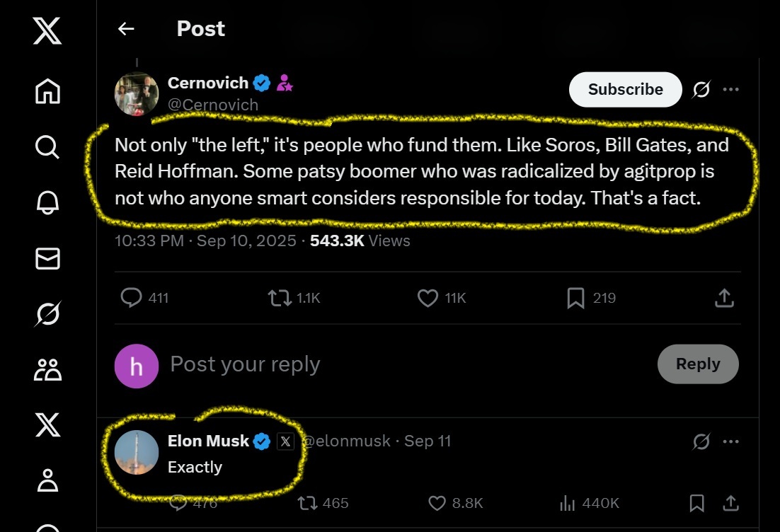780x532 pixels.
Task: Open Messages envelope in sidebar
Action: (x=47, y=259)
